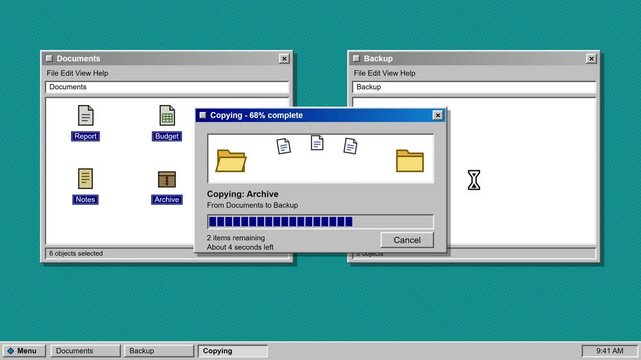Open File menu in Backup window
The width and height of the screenshot is (641, 360).
tap(360, 73)
